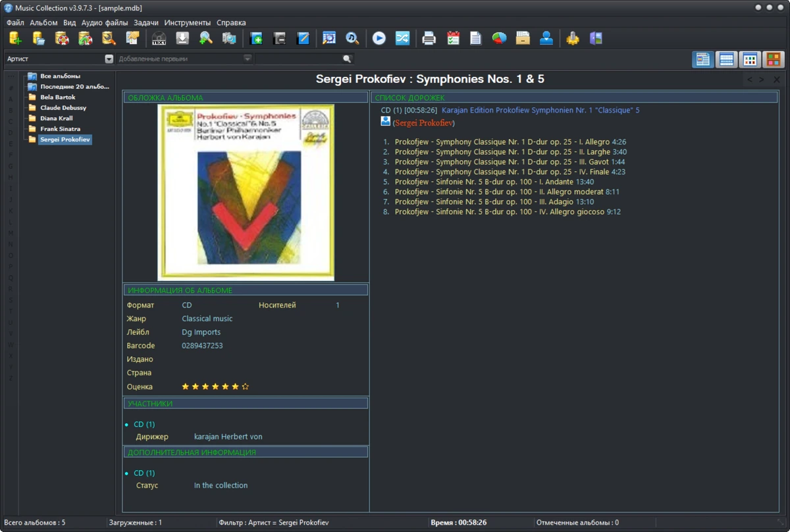
Task: Open the album search window icon
Action: (329, 38)
